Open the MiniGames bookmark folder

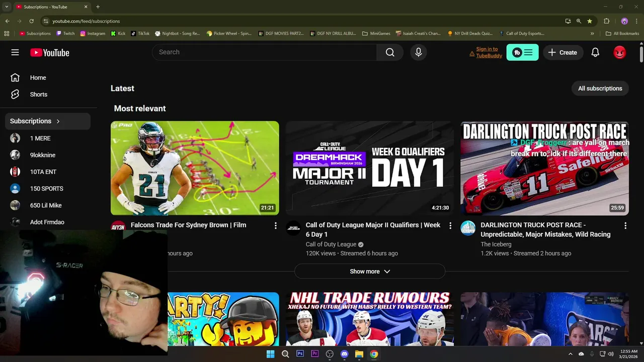[376, 34]
